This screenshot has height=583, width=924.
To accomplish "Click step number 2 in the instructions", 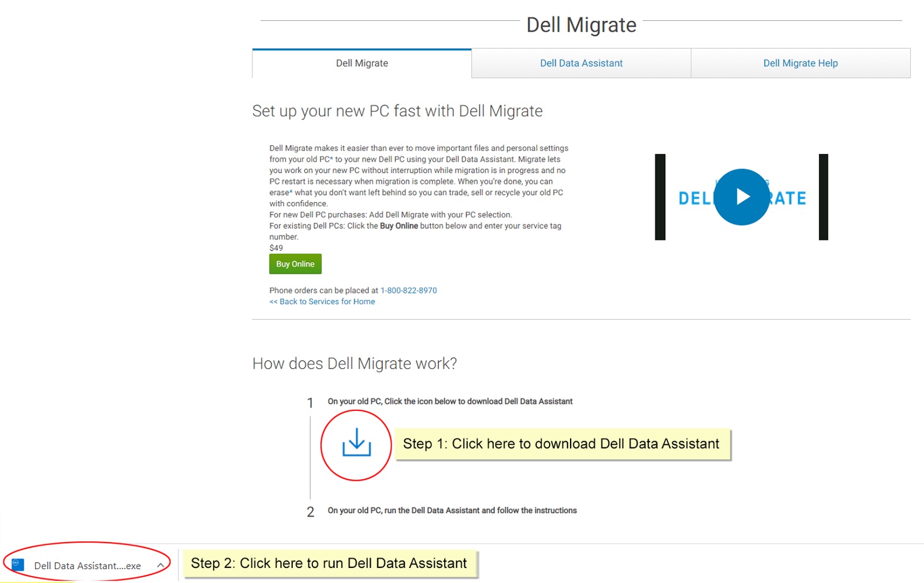I will click(310, 511).
